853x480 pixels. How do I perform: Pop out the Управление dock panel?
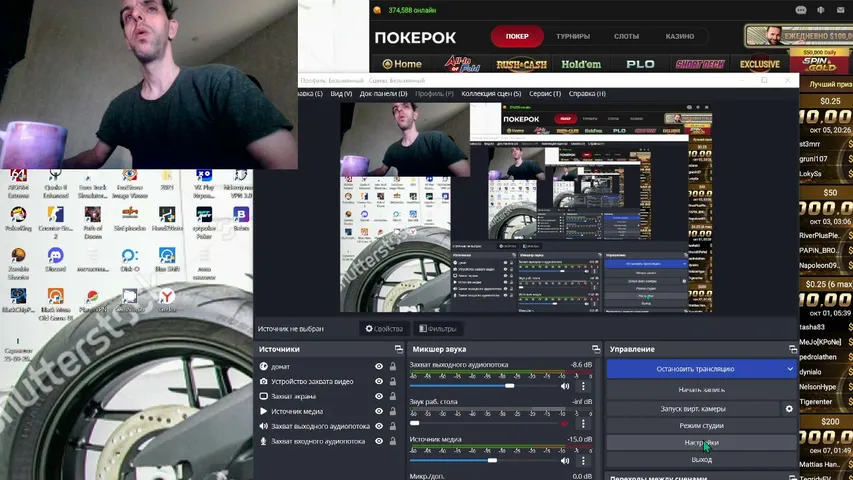pyautogui.click(x=793, y=349)
